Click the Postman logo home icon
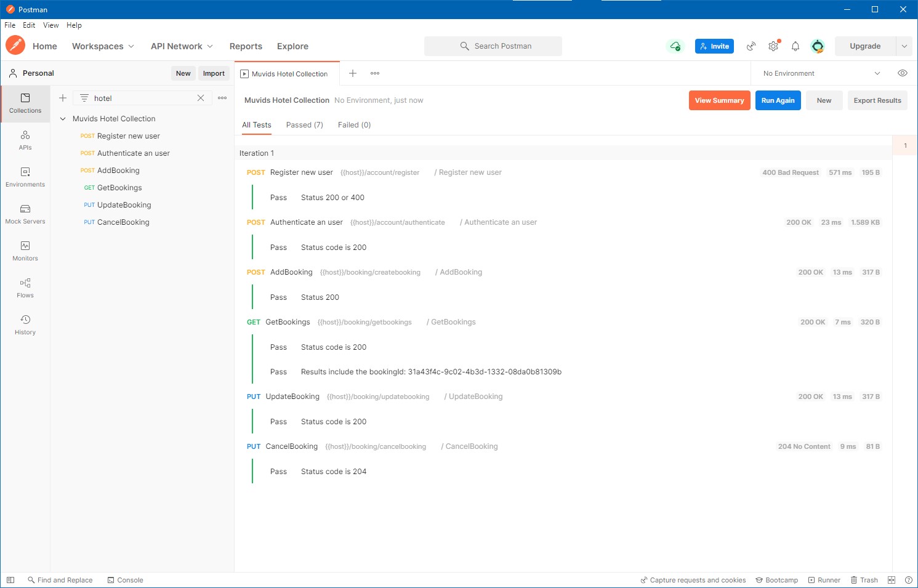 (x=15, y=46)
